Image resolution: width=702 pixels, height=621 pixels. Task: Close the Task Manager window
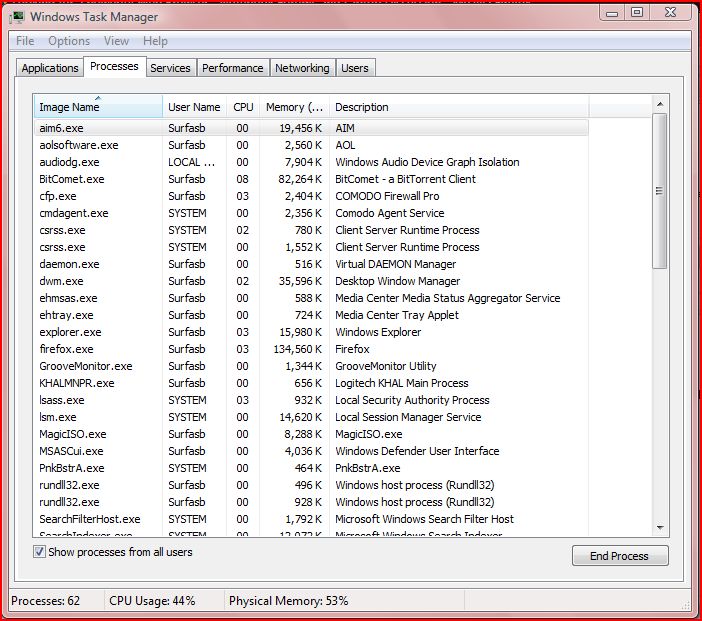[x=670, y=13]
